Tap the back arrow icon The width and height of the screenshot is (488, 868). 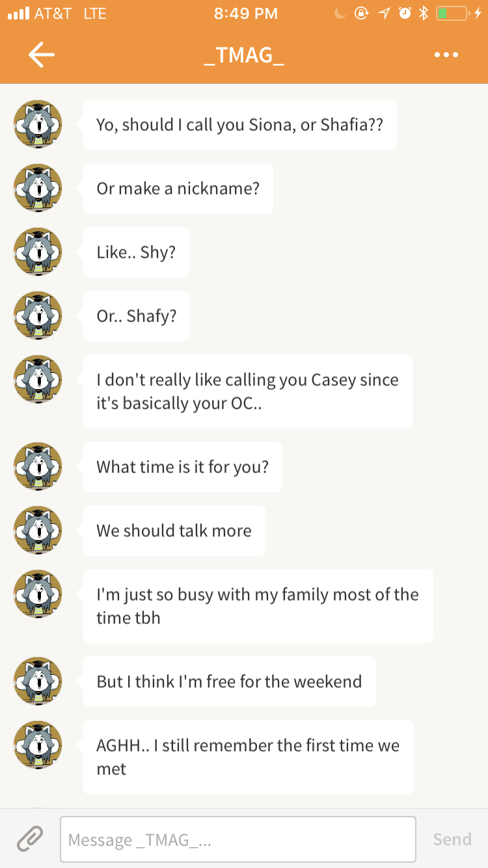[41, 55]
